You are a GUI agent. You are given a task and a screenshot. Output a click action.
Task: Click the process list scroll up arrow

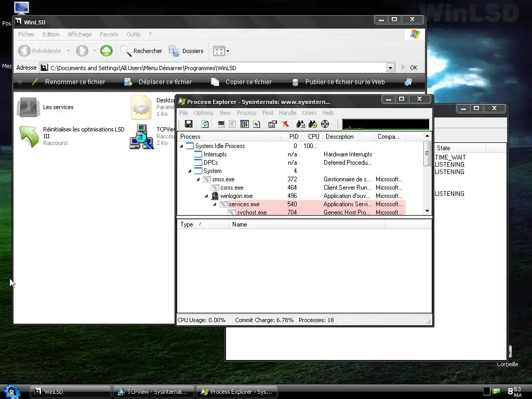click(427, 136)
